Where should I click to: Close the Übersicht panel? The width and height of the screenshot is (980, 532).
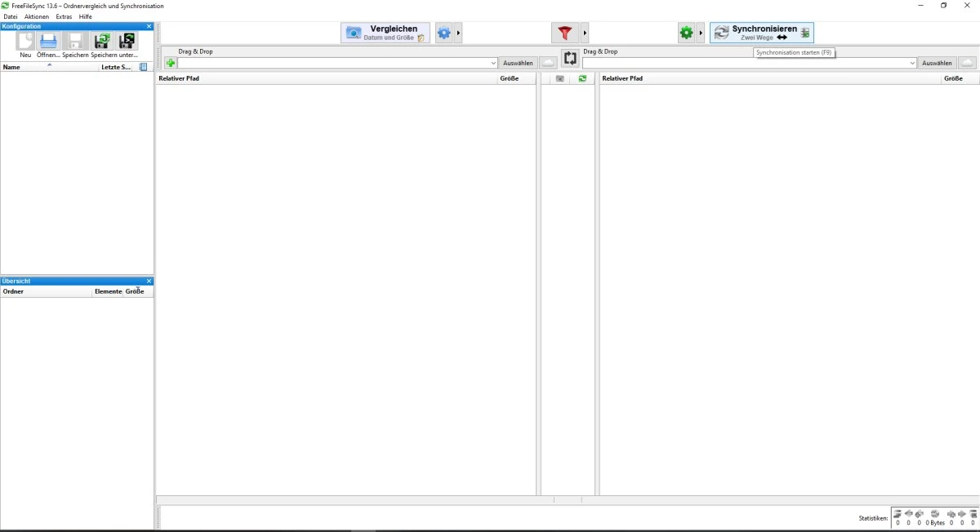(149, 281)
